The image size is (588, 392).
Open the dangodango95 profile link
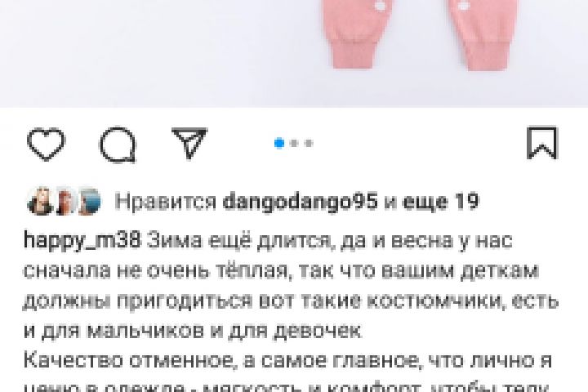point(300,202)
